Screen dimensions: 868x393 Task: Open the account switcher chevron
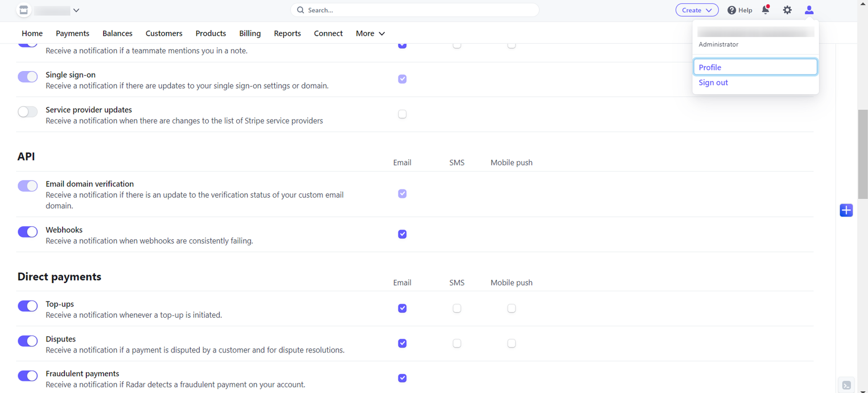76,10
